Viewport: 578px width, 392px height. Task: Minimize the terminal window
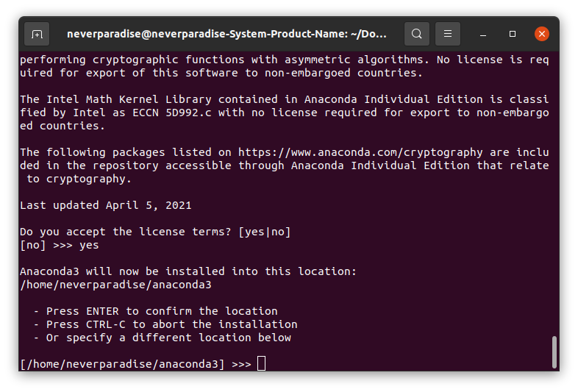(483, 35)
